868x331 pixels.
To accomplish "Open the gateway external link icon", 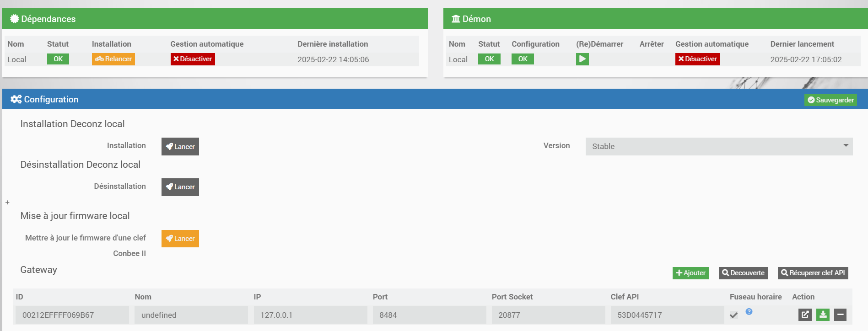I will [x=805, y=315].
